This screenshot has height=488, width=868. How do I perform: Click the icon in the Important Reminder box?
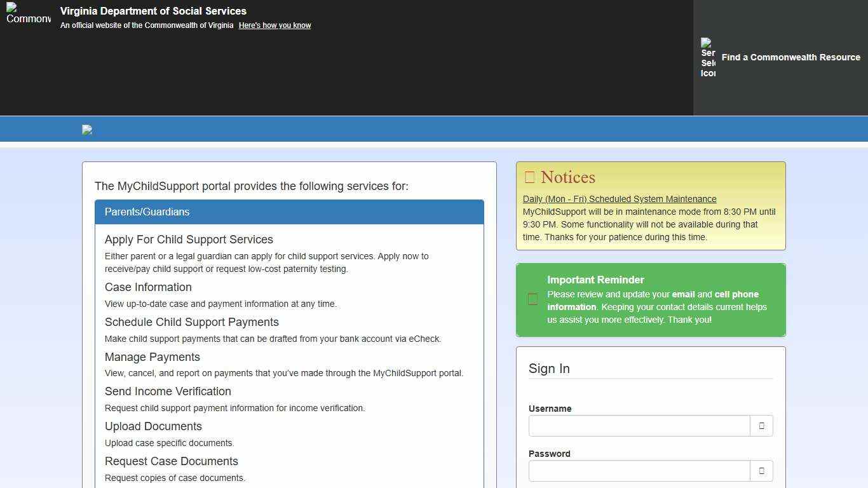[x=532, y=300]
